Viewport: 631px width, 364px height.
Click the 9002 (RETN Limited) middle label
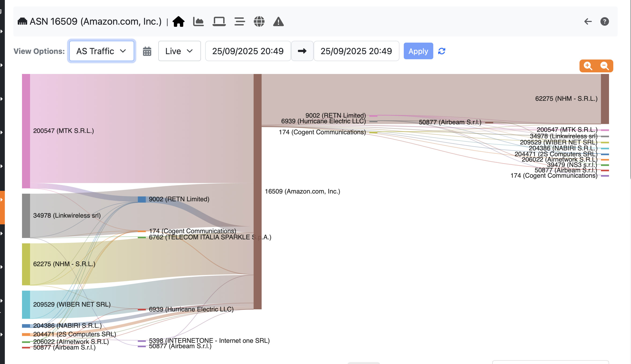[179, 199]
